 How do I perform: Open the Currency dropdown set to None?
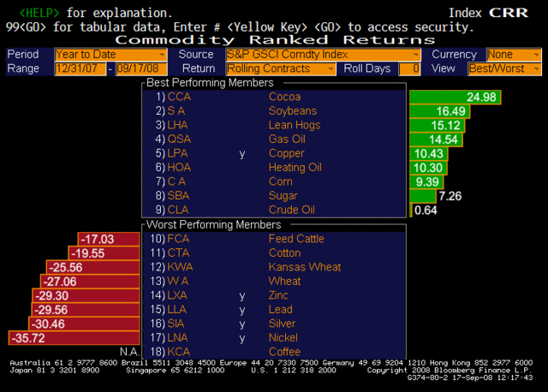[514, 54]
